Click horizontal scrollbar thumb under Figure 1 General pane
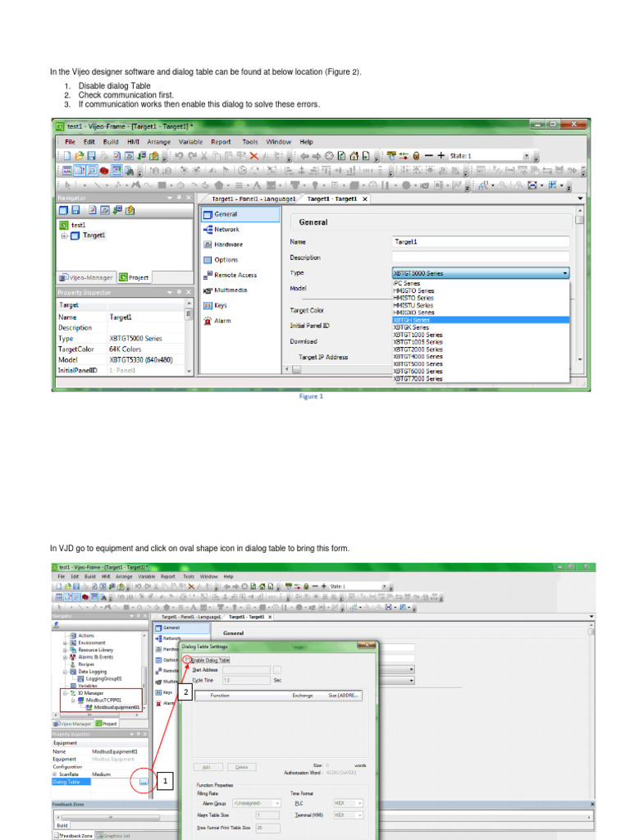Viewport: 630px width, 840px height. [296, 369]
